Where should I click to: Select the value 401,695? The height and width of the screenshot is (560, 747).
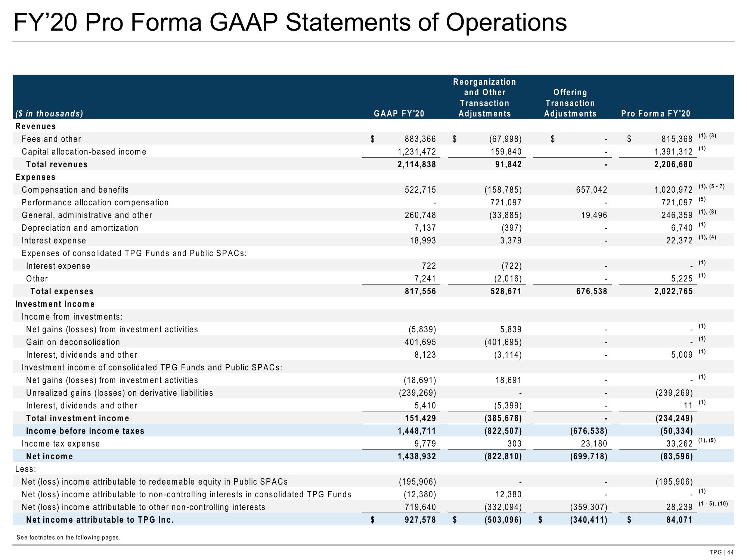[420, 342]
